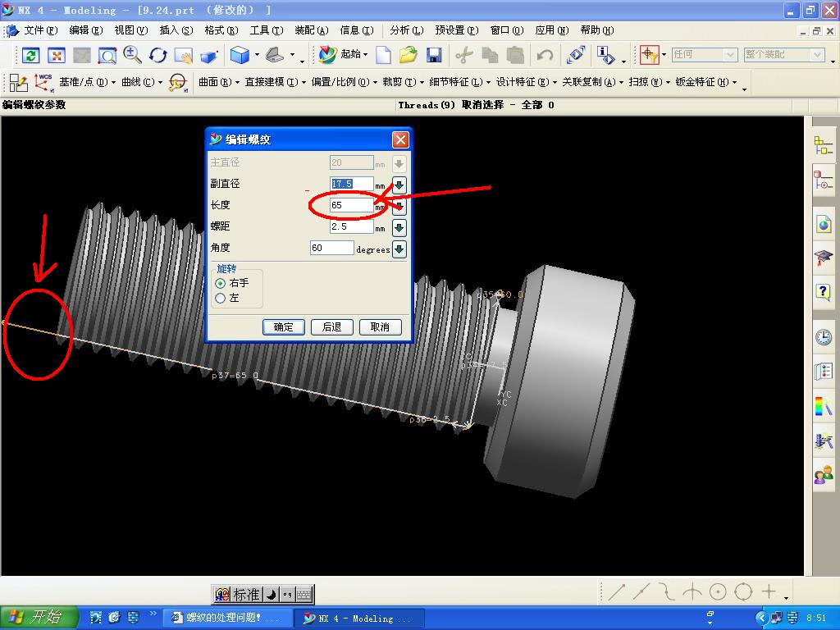Click the 确定 button in thread dialog
Screen dimensions: 840x630
pyautogui.click(x=283, y=327)
